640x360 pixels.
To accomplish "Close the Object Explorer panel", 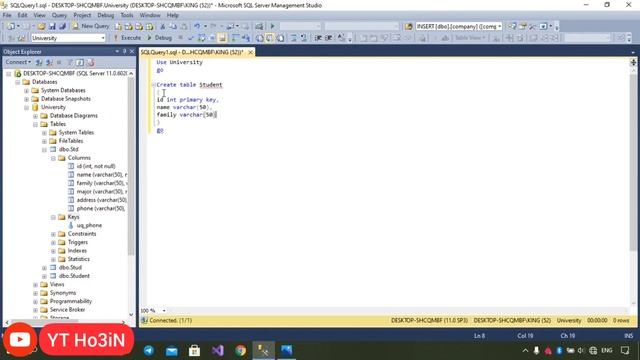I will pos(132,51).
